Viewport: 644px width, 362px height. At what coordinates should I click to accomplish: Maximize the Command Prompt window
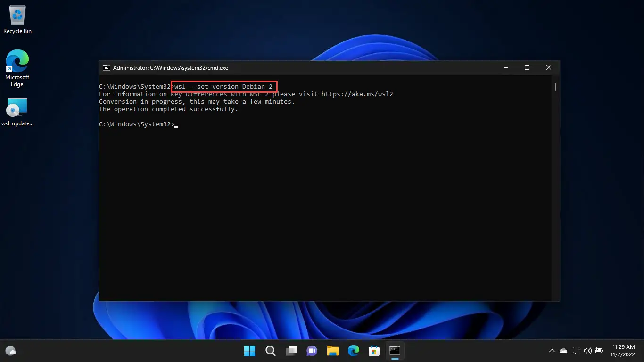pos(527,68)
